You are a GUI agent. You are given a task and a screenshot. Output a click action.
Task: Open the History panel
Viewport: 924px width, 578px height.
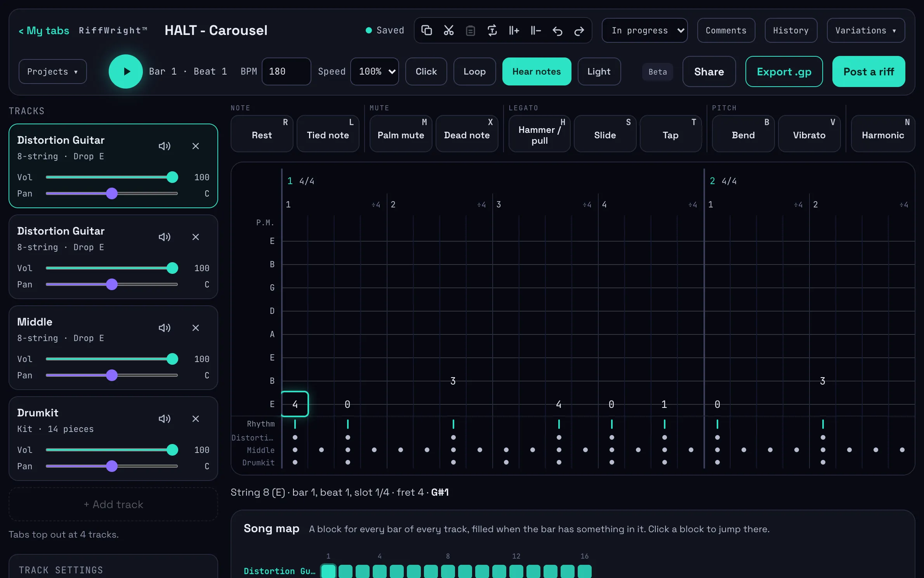click(791, 30)
